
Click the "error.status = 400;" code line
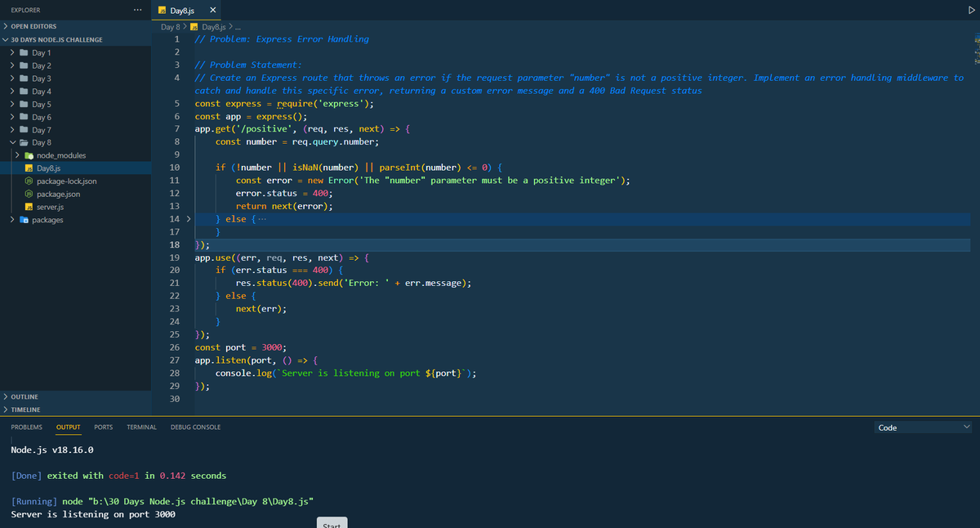(x=283, y=193)
